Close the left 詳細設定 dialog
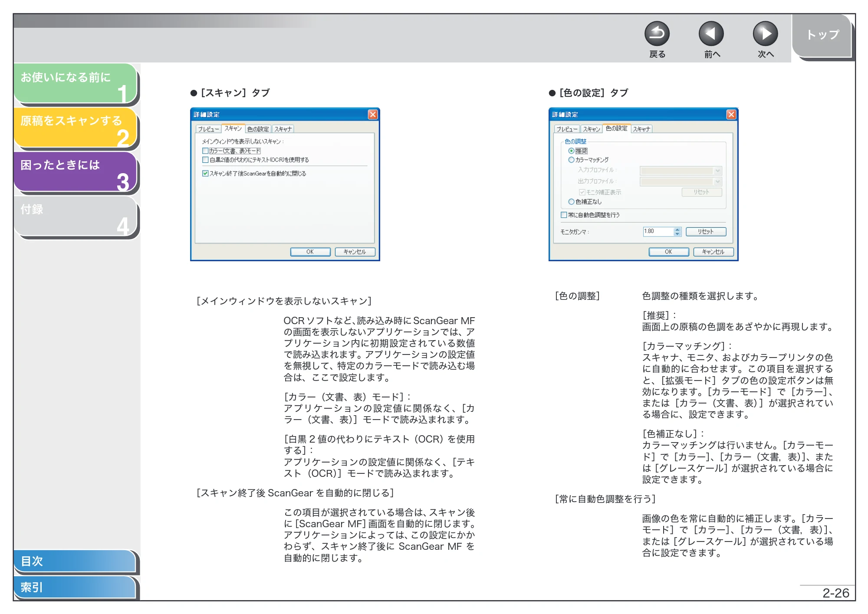868x614 pixels. pos(372,115)
